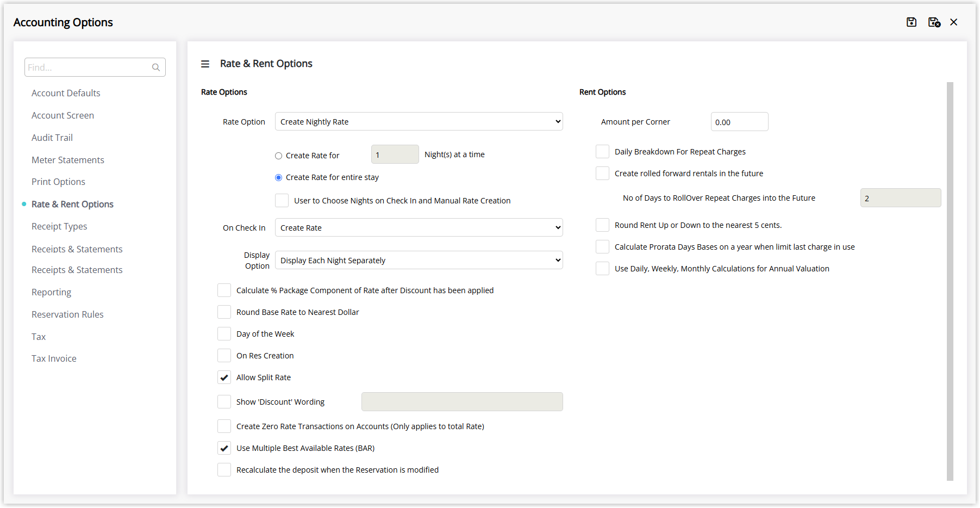Viewport: 980px width, 508px height.
Task: Select Rate & Rent Options in sidebar
Action: coord(72,204)
